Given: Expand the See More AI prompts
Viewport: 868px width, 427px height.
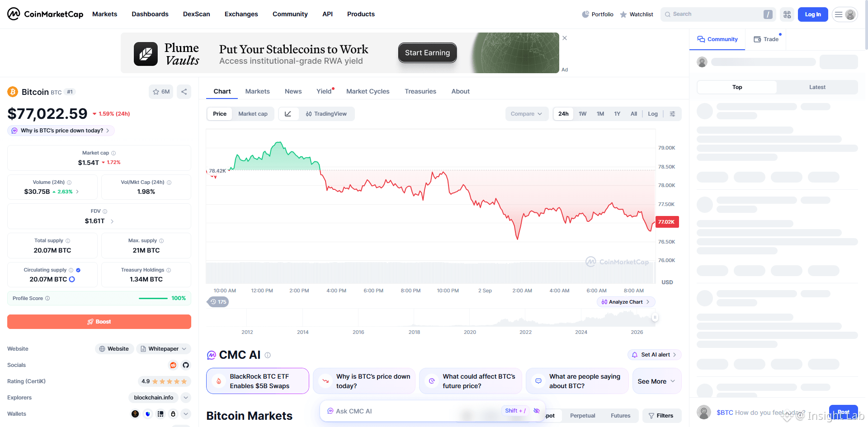Looking at the screenshot, I should (656, 381).
